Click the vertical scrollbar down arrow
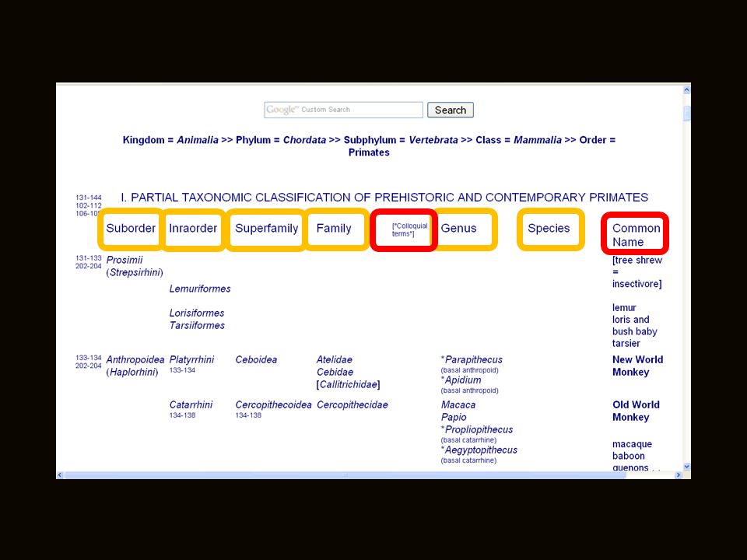 click(686, 467)
